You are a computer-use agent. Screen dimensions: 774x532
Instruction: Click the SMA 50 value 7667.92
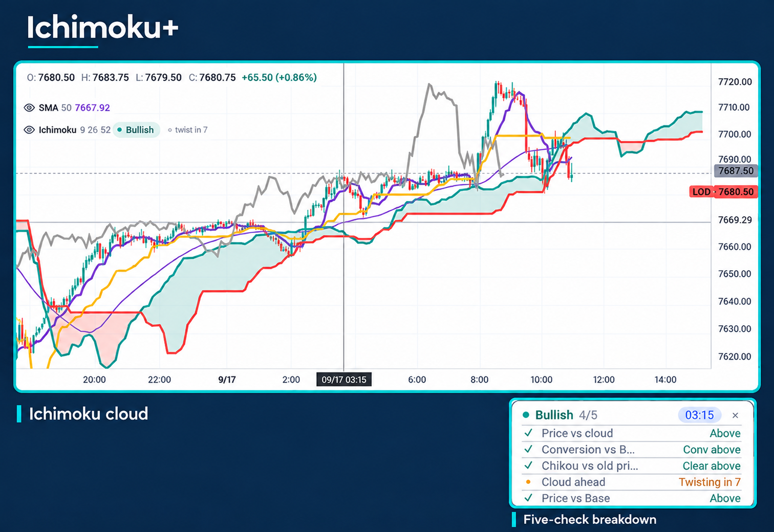coord(93,108)
